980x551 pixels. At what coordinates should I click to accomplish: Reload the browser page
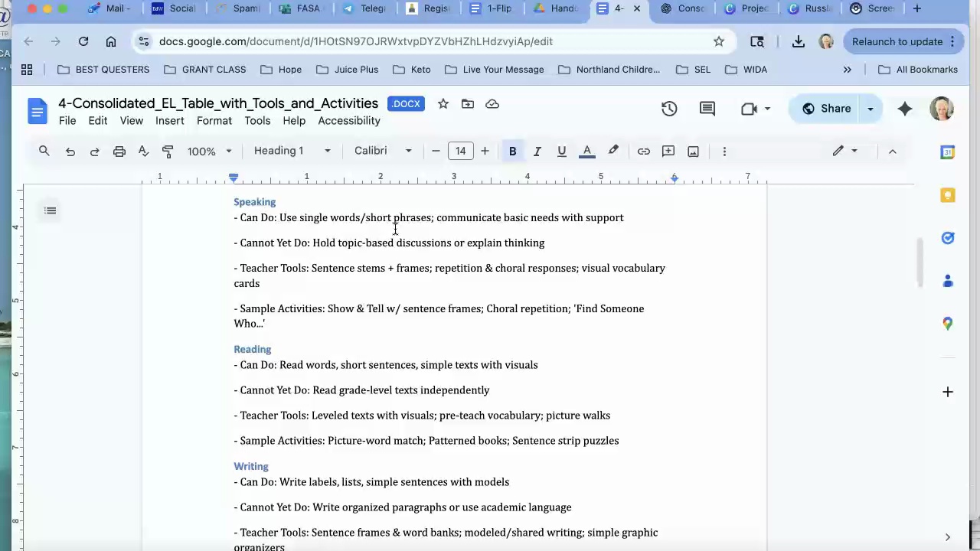point(83,41)
